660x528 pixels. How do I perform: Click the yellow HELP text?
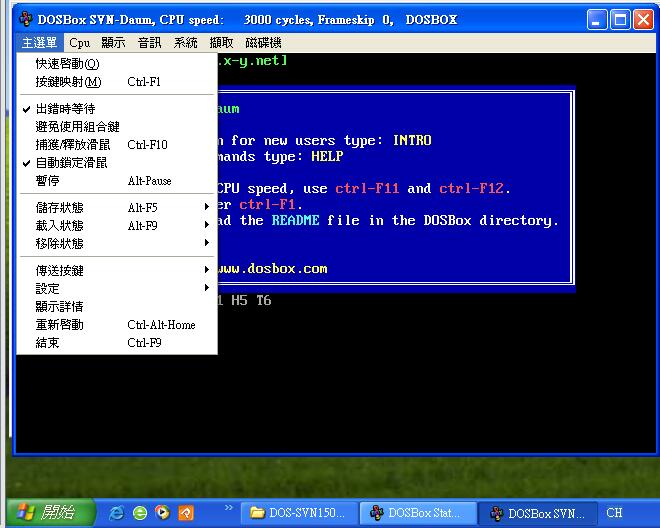click(x=327, y=156)
